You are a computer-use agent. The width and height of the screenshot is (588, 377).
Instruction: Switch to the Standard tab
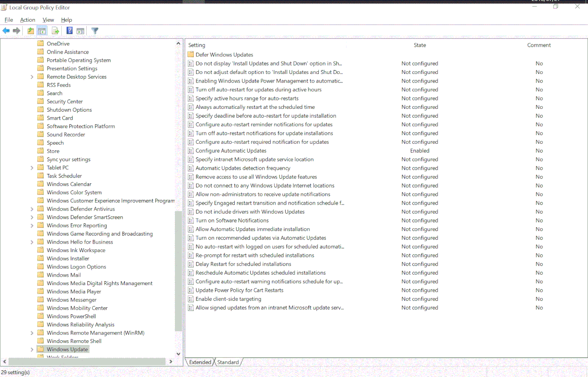click(228, 362)
